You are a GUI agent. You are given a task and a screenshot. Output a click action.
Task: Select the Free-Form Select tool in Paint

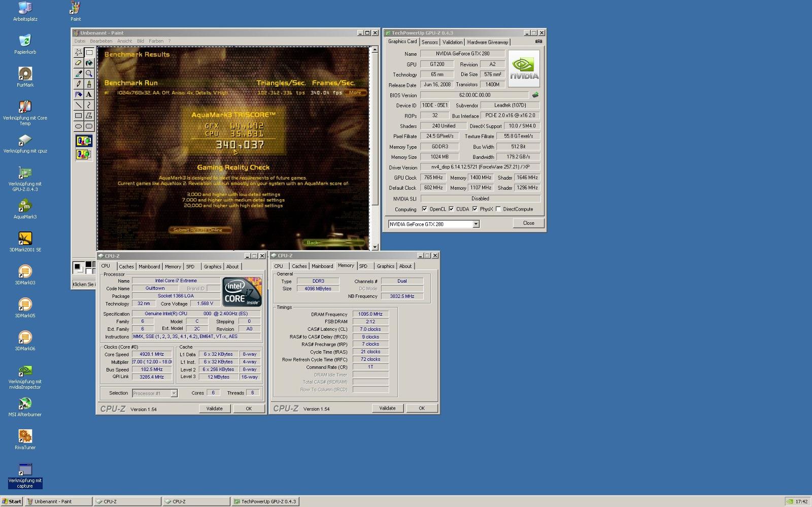tap(78, 52)
